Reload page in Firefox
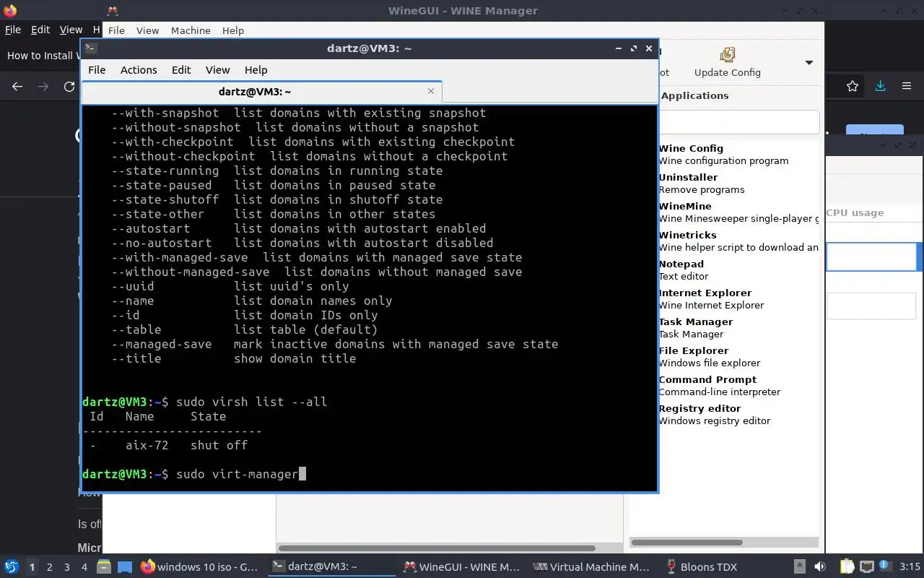Screen dimensions: 924x578 [69, 86]
